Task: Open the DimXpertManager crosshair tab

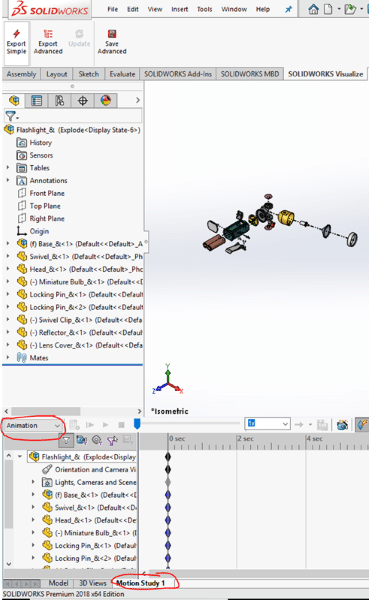Action: click(x=83, y=101)
